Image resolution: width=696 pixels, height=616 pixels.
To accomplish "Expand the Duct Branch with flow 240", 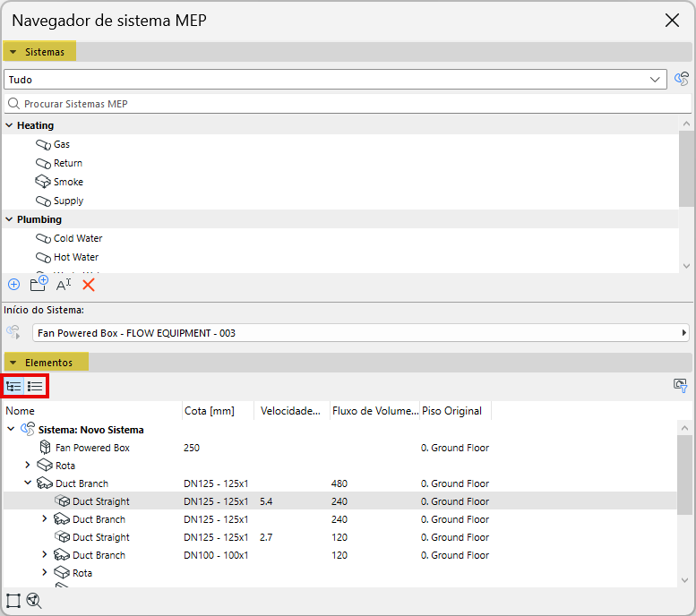I will click(x=45, y=518).
